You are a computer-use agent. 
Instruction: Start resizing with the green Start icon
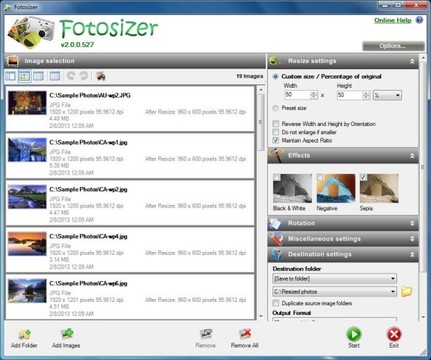pos(354,334)
